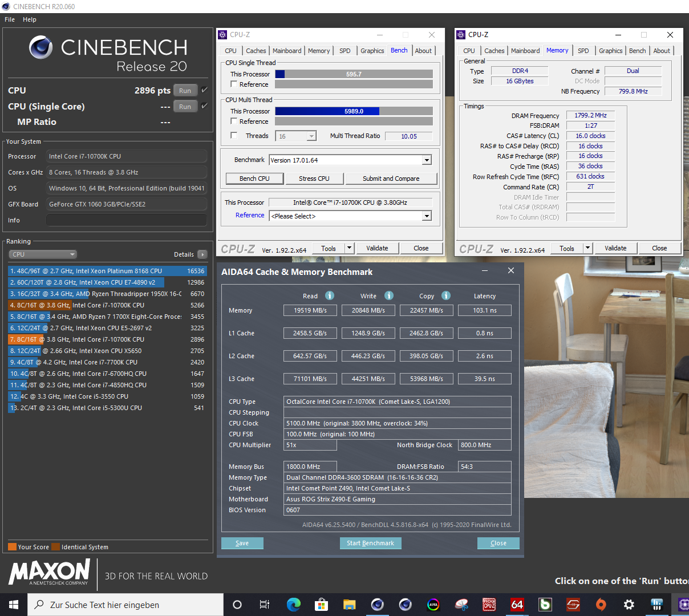Select ranking row Intel Core i5-5300U
The height and width of the screenshot is (616, 689).
tap(107, 408)
